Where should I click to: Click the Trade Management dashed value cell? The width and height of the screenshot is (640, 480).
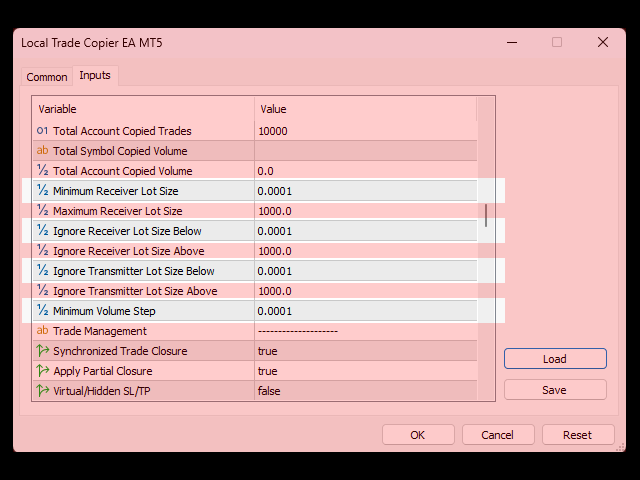(x=366, y=331)
